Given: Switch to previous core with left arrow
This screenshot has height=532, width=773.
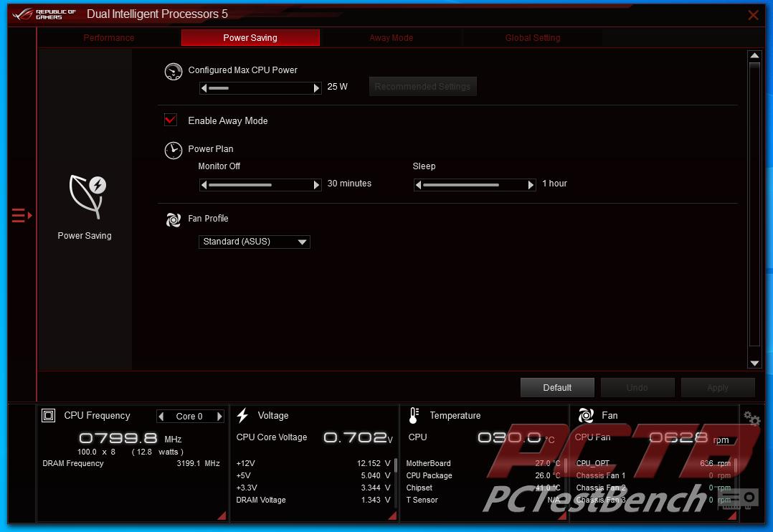Looking at the screenshot, I should pyautogui.click(x=161, y=416).
